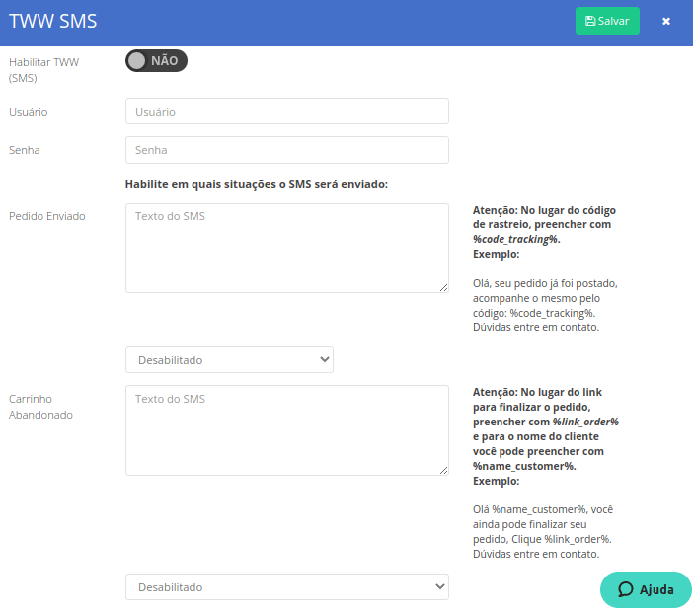
Task: Enable the Habilitar TWW (SMS) toggle
Action: (156, 60)
